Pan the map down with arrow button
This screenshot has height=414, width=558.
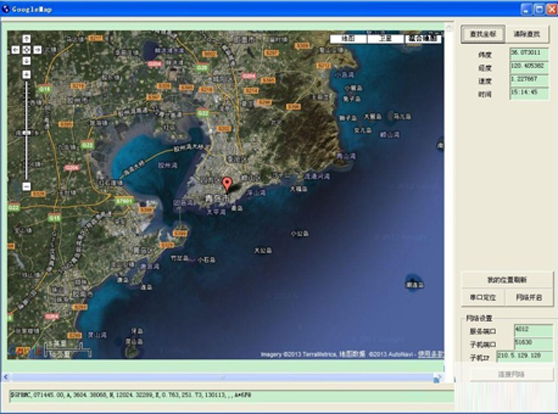[26, 61]
